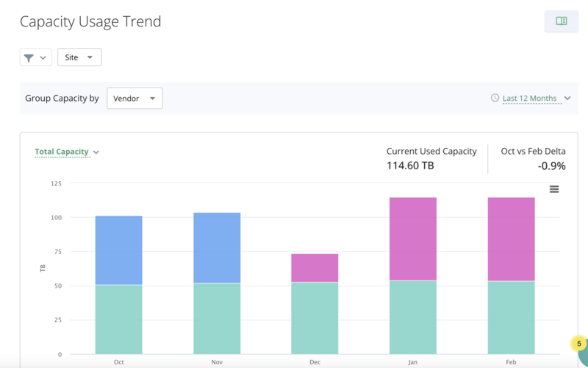Expand the Site dropdown
The height and width of the screenshot is (368, 588).
79,57
